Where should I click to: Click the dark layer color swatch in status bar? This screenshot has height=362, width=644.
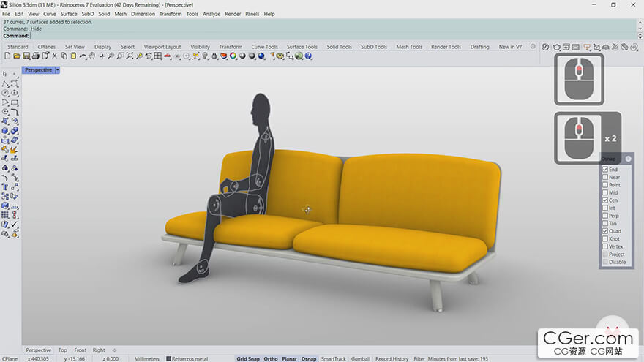[x=168, y=358]
